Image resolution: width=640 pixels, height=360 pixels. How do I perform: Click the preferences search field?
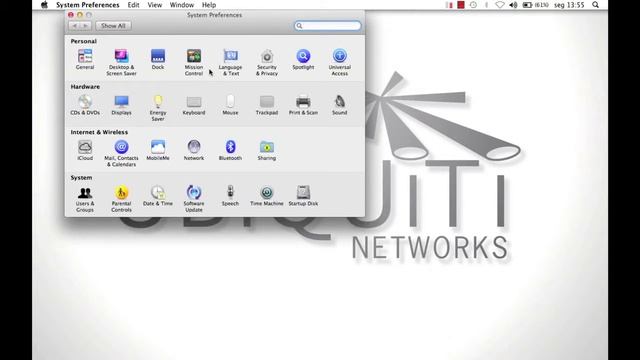click(327, 26)
